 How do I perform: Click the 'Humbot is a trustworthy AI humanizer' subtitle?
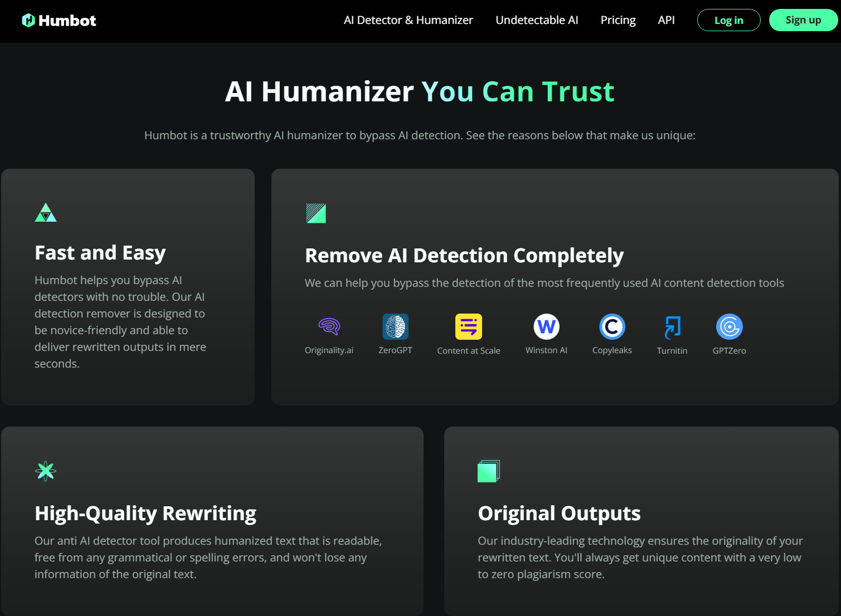pyautogui.click(x=420, y=135)
